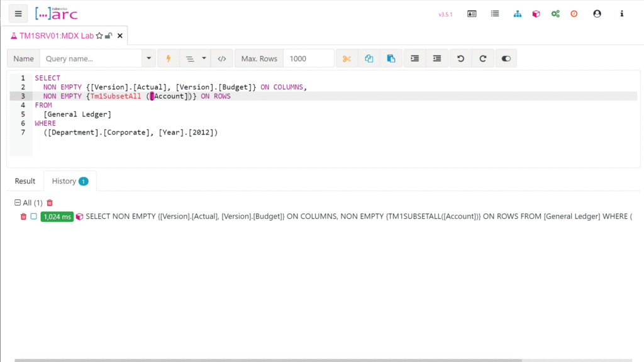
Task: Check the history entry checkbox
Action: click(34, 216)
